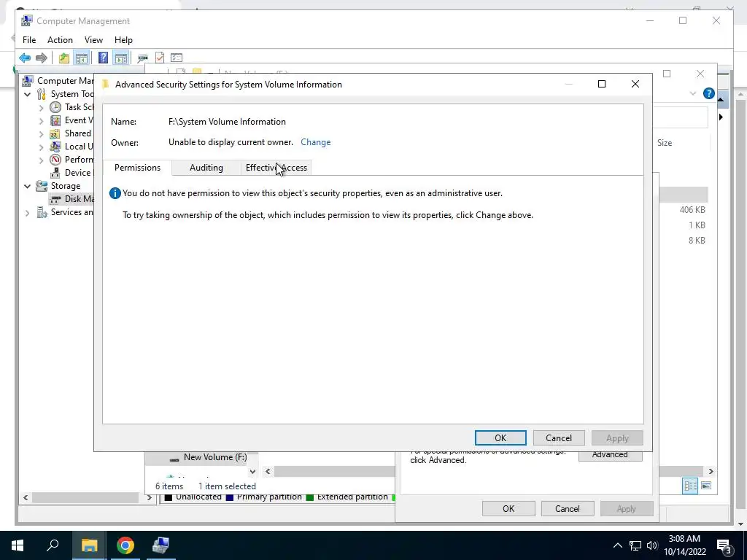747x560 pixels.
Task: Click left arrow of console tree scrollbar
Action: [x=26, y=497]
